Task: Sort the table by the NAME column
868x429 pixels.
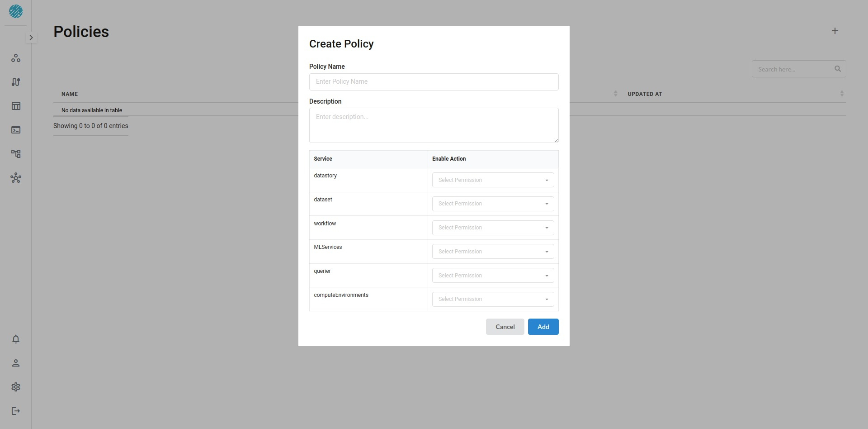Action: [70, 94]
